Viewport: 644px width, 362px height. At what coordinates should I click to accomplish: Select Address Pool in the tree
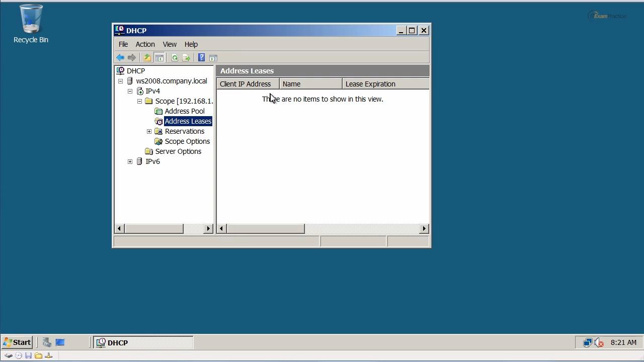pos(185,111)
